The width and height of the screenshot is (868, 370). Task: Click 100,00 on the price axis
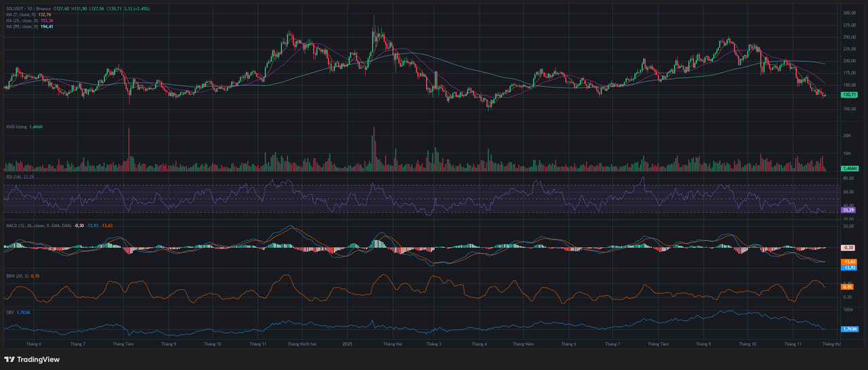pos(850,109)
